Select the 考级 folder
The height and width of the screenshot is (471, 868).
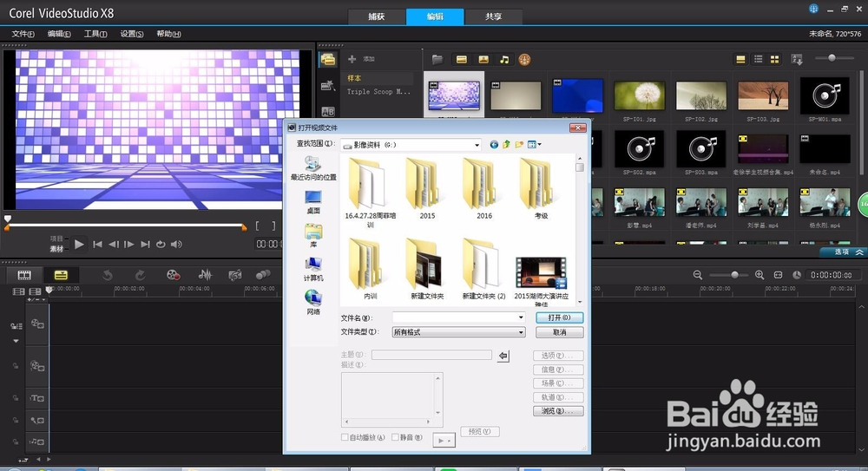[x=541, y=189]
